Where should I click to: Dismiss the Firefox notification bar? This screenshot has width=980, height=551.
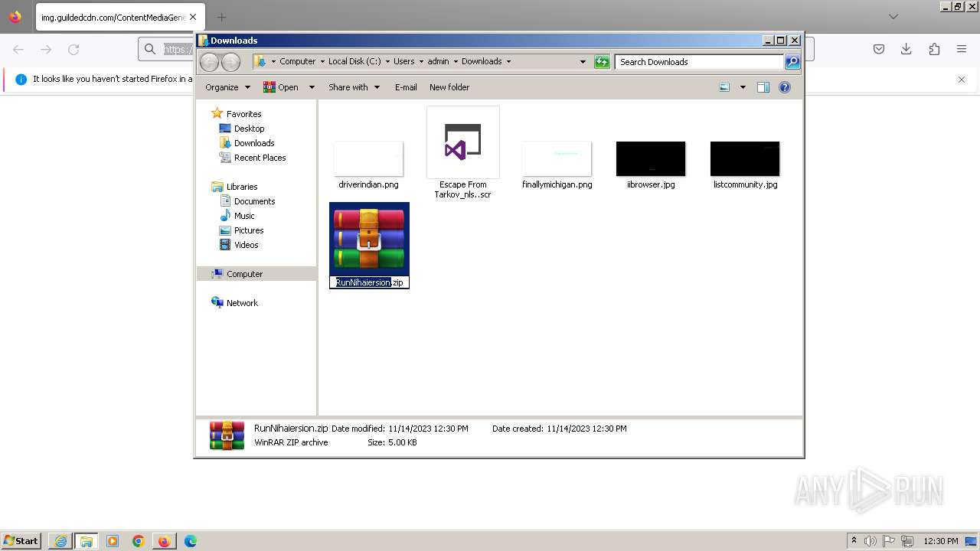(x=962, y=80)
